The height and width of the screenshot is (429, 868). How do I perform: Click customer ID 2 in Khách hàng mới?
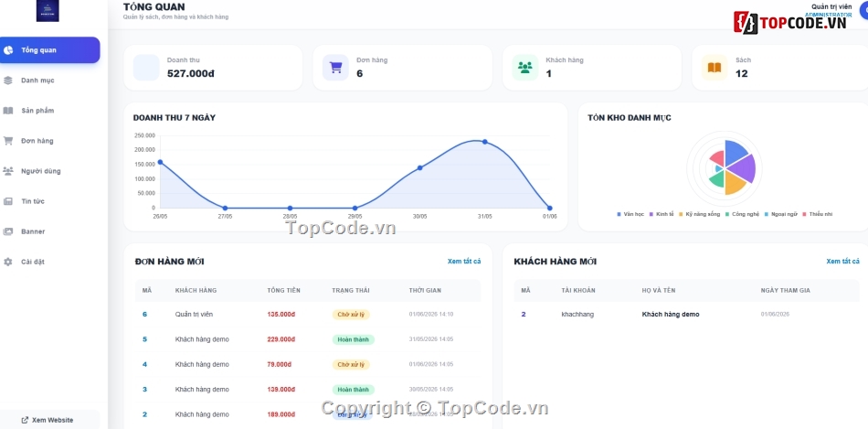click(524, 315)
